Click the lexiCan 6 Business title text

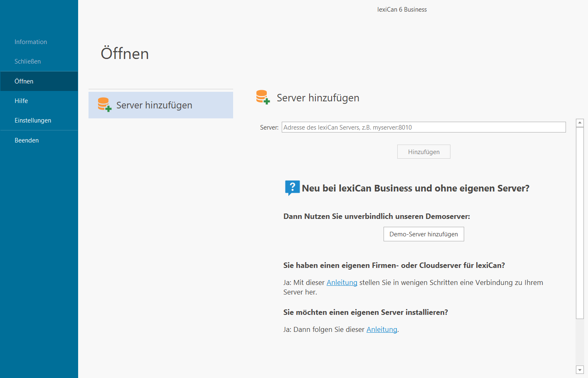pos(402,10)
